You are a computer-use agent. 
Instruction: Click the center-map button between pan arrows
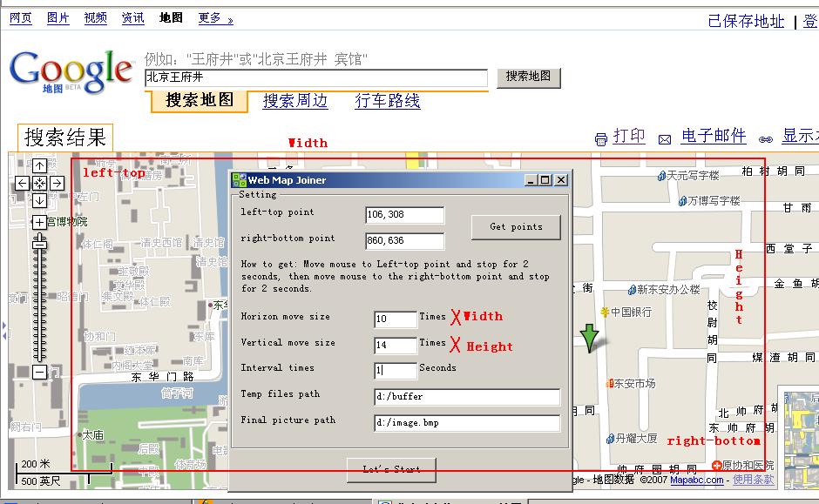(x=40, y=183)
